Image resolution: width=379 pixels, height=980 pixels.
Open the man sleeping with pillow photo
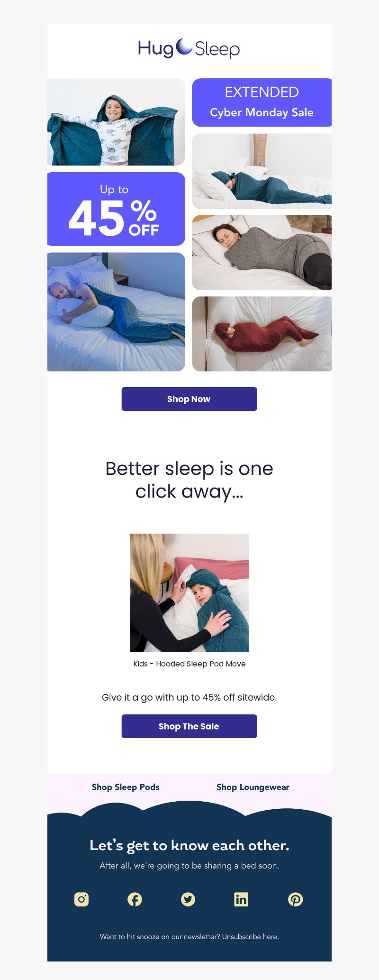pyautogui.click(x=116, y=312)
